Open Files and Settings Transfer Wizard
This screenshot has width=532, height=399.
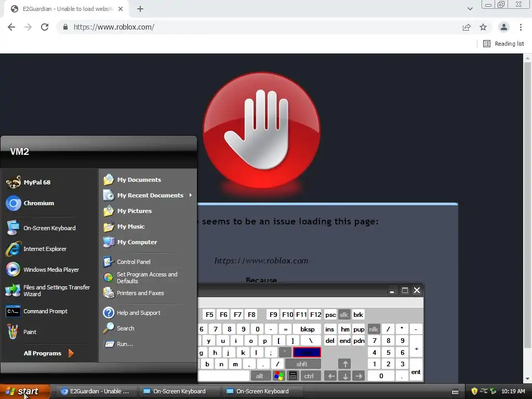click(48, 290)
